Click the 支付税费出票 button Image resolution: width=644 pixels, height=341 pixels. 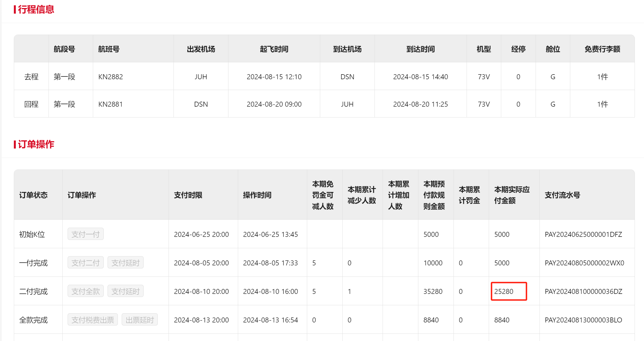[x=93, y=320]
